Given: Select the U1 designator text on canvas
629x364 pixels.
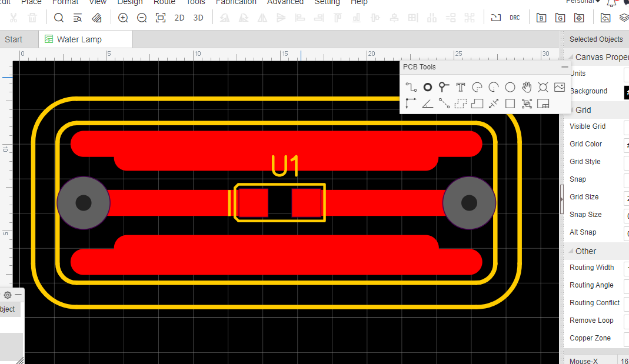Looking at the screenshot, I should pyautogui.click(x=285, y=166).
